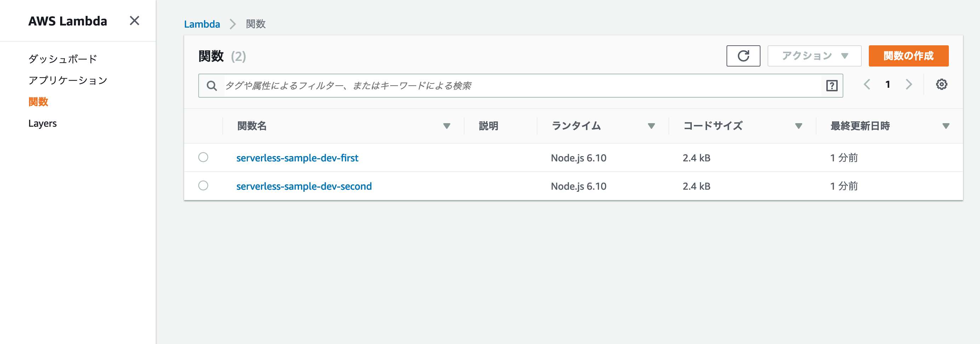Open serverless-sample-dev-second function link

pos(304,186)
